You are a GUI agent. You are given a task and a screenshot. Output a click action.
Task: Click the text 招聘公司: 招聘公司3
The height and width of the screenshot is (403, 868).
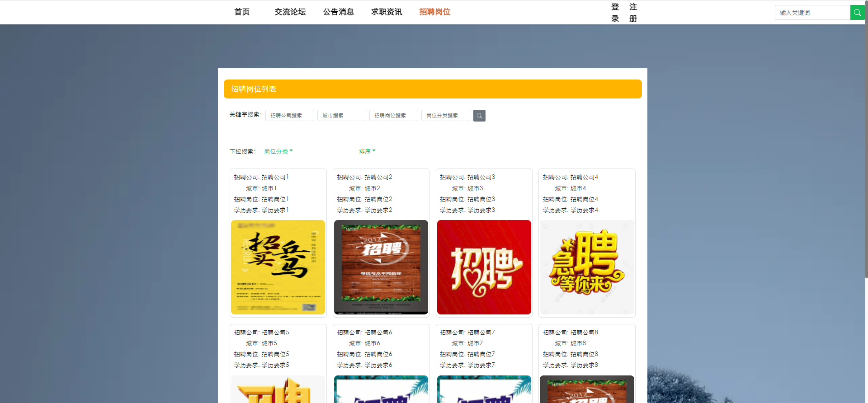[467, 177]
